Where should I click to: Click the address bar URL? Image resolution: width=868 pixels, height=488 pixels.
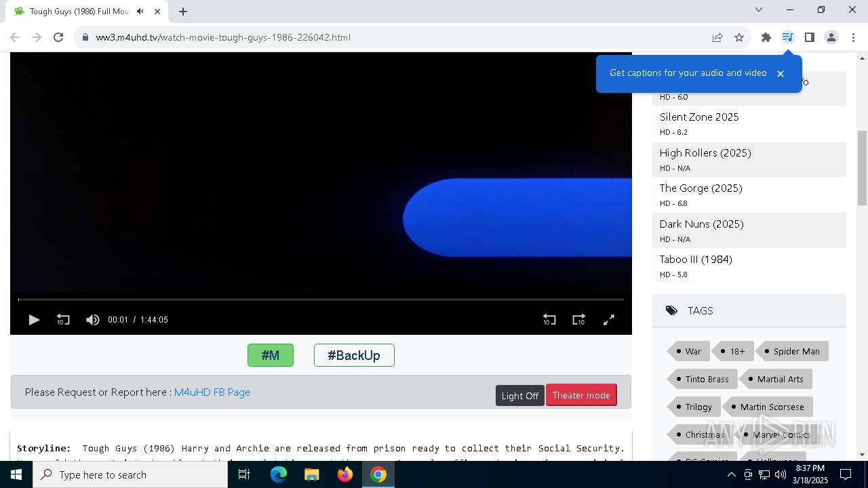(223, 37)
